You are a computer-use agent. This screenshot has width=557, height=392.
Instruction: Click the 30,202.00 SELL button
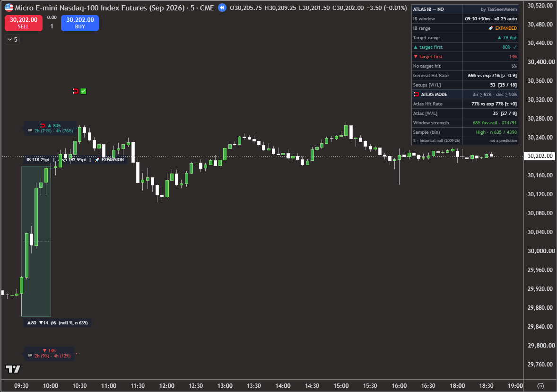(x=24, y=23)
